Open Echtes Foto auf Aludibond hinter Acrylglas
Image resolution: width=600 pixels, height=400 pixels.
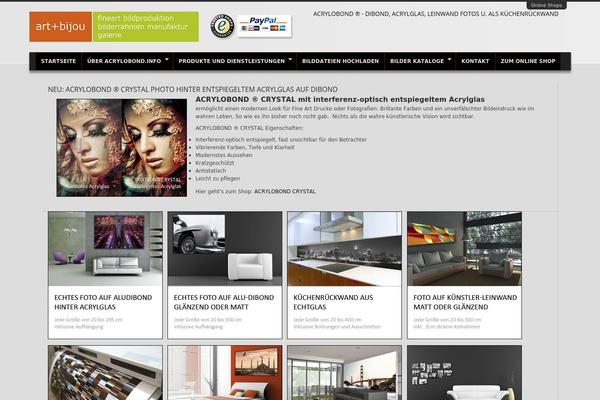103,302
